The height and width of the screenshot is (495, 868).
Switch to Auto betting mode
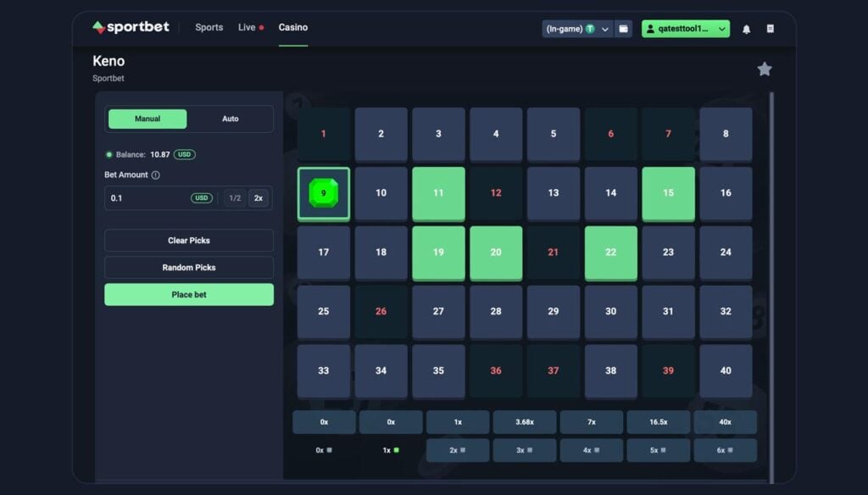pos(231,119)
